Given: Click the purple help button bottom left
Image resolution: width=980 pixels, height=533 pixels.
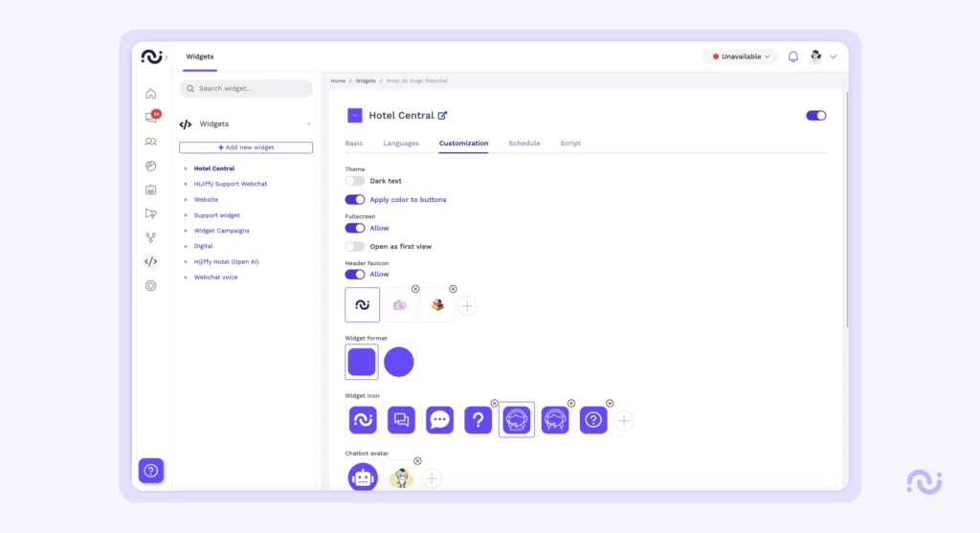Looking at the screenshot, I should [x=151, y=471].
